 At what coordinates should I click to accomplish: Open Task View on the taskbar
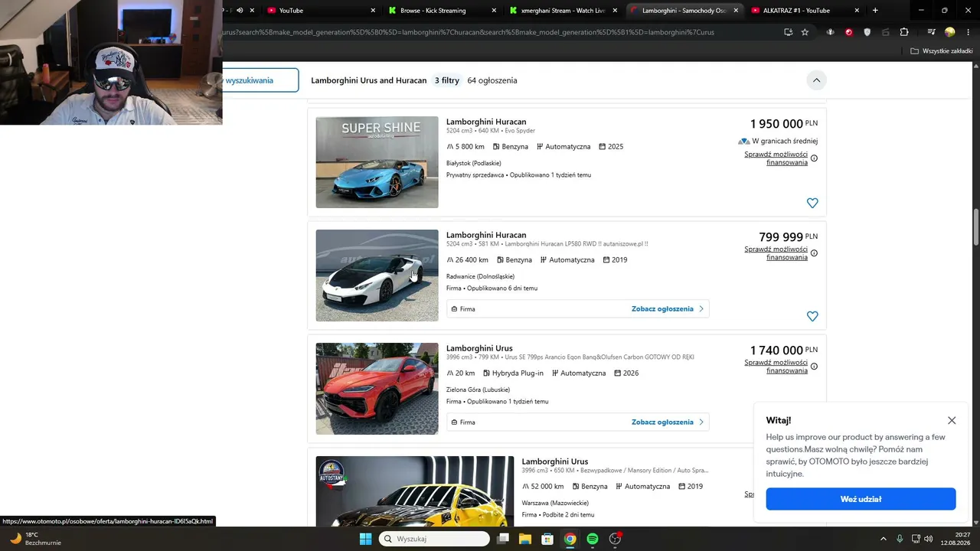(503, 539)
